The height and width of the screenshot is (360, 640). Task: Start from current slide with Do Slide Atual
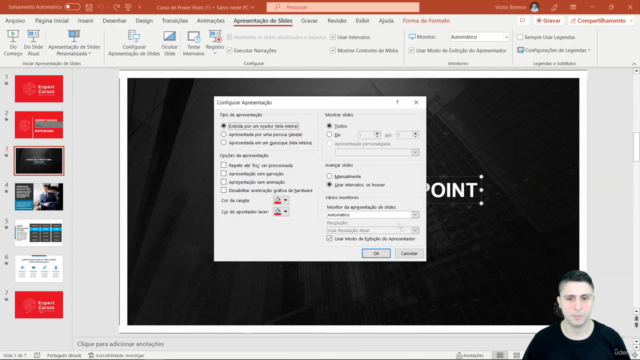33,43
